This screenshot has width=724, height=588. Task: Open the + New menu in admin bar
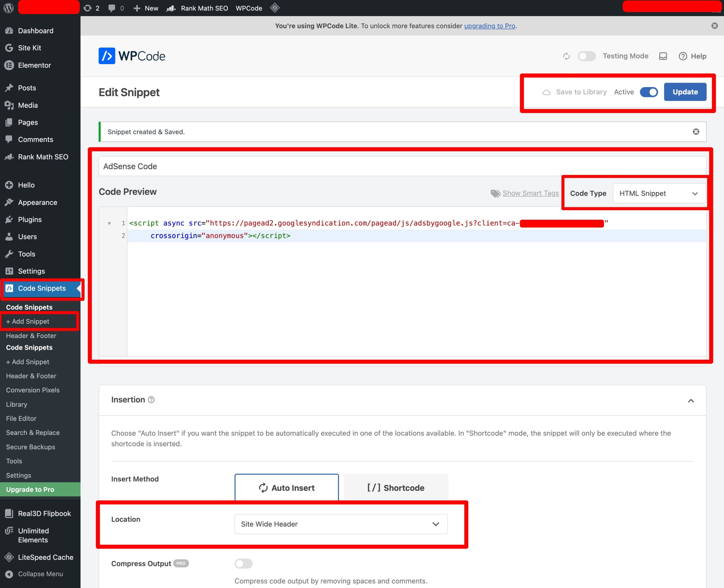(x=145, y=8)
